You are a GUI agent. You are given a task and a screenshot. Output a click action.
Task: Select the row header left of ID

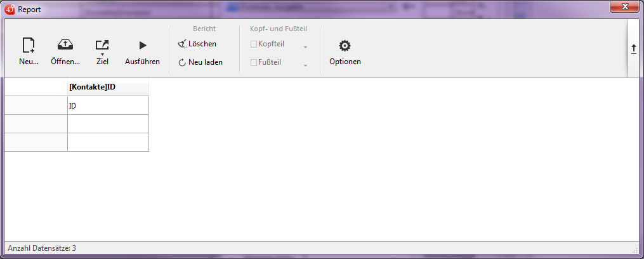coord(36,105)
